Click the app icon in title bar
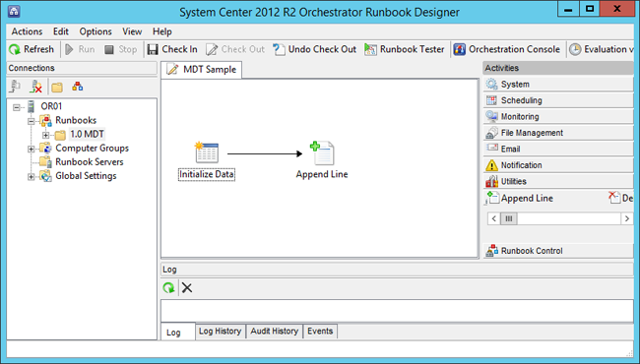Image resolution: width=640 pixels, height=364 pixels. (15, 12)
